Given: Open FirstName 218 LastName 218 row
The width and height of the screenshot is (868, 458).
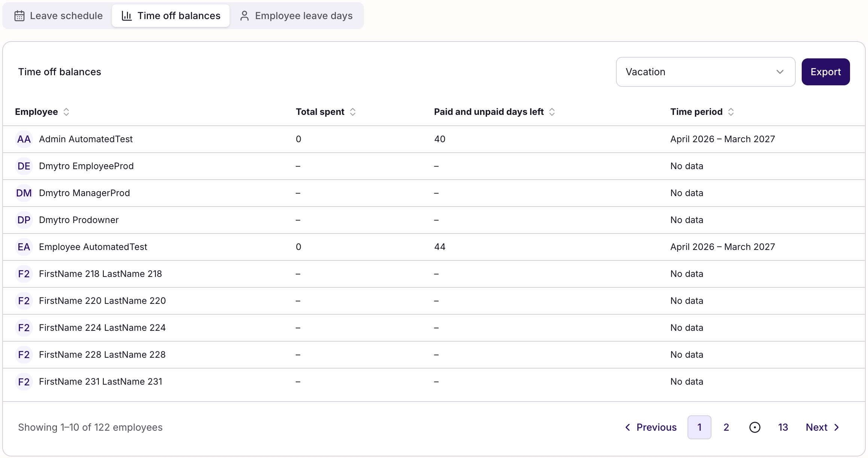Looking at the screenshot, I should coord(434,274).
